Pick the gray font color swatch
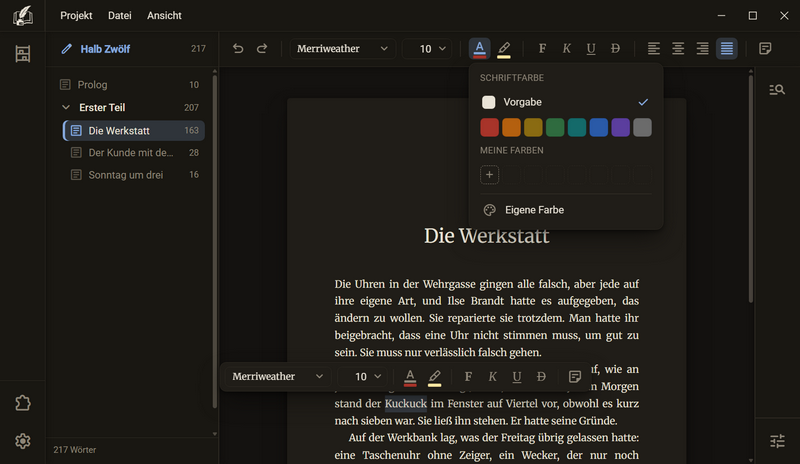800x464 pixels. pos(642,128)
